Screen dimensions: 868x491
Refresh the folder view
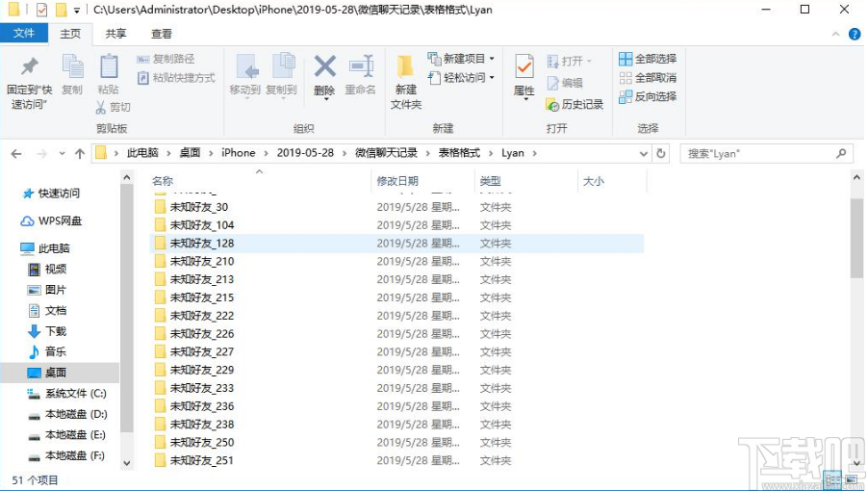661,154
